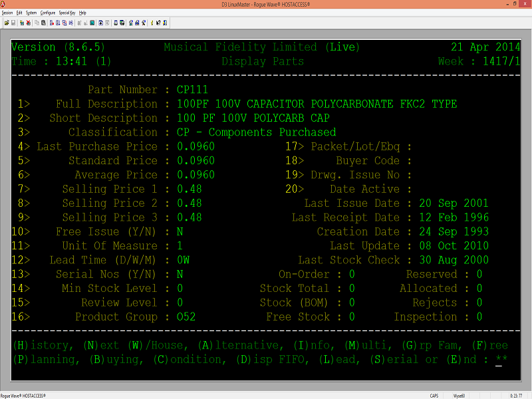Click the Review Level label
532x399 pixels.
click(120, 303)
